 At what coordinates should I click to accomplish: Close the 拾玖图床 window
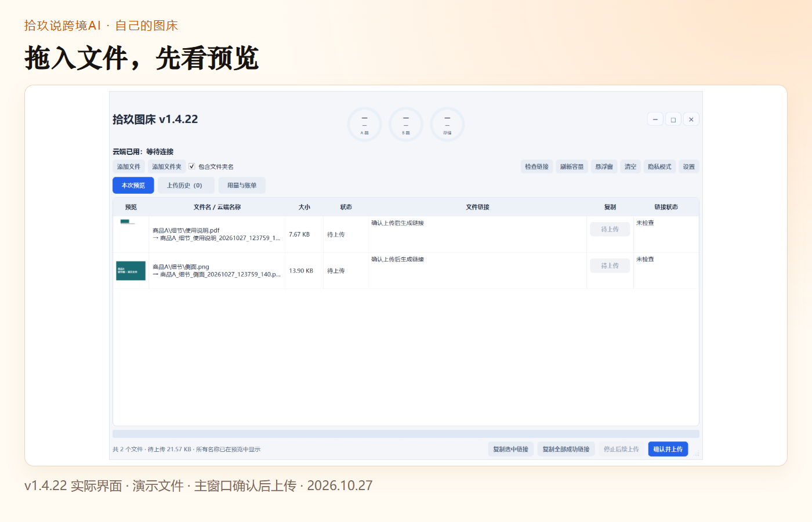pos(691,119)
